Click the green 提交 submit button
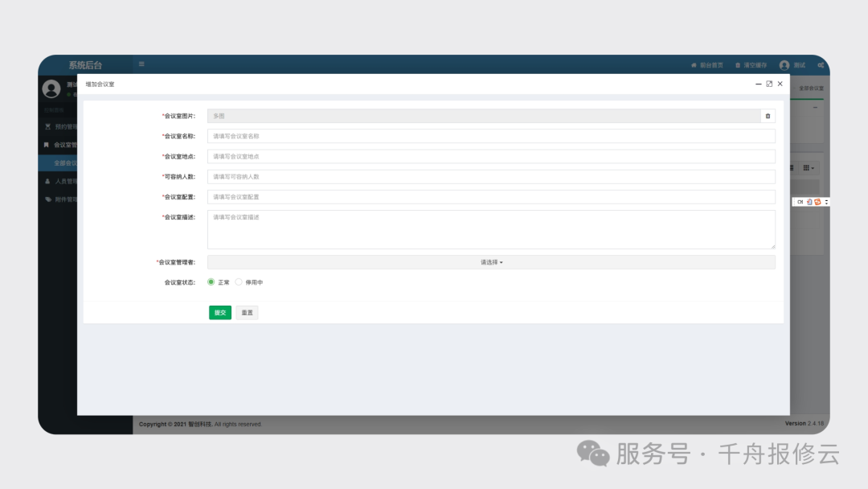The width and height of the screenshot is (868, 489). (219, 312)
